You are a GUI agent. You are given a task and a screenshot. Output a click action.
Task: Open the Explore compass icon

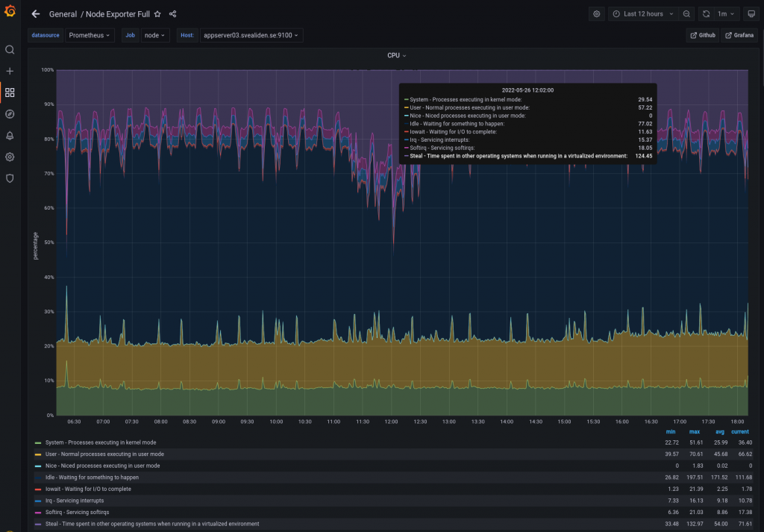click(10, 114)
